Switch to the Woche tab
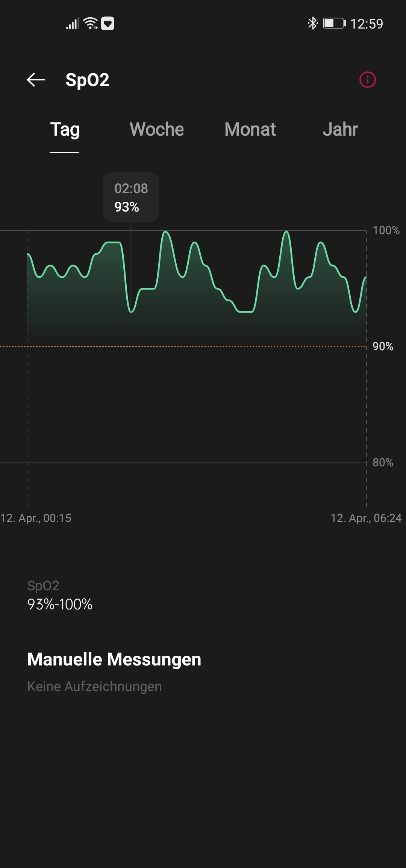Screen dimensions: 406x868 tap(157, 129)
